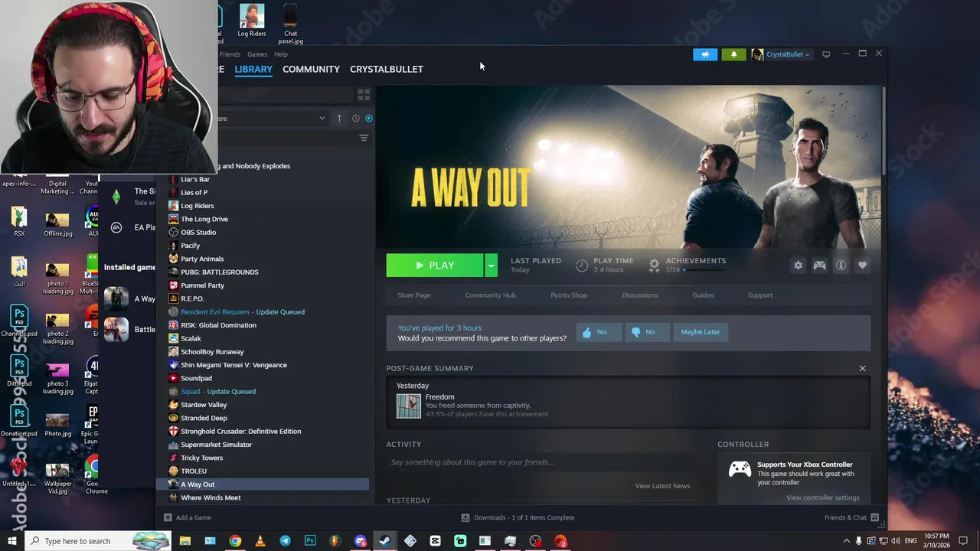
Task: Expand the library category filter dropdown
Action: (x=322, y=119)
